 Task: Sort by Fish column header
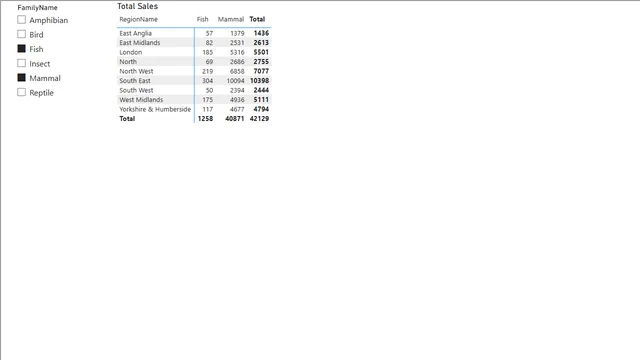pos(202,19)
